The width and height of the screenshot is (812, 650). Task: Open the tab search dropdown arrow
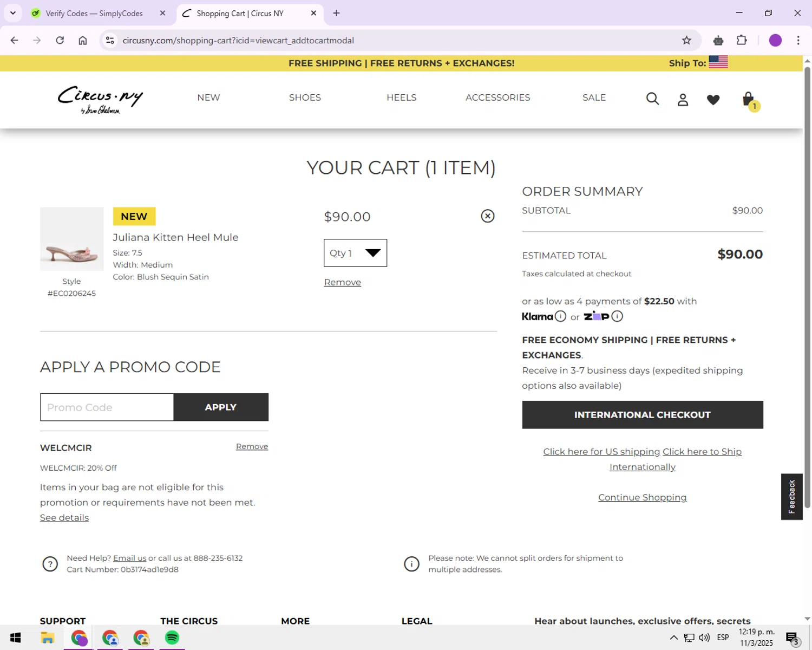click(x=13, y=13)
